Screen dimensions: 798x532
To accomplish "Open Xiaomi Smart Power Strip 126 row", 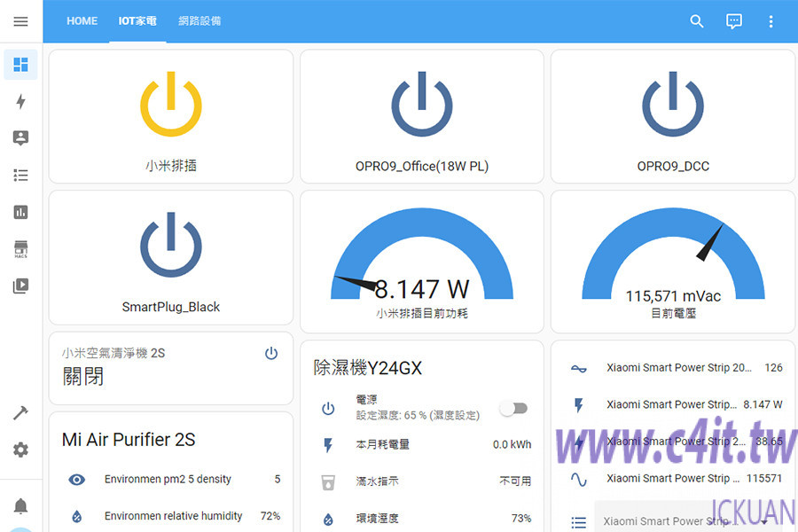I will (674, 368).
